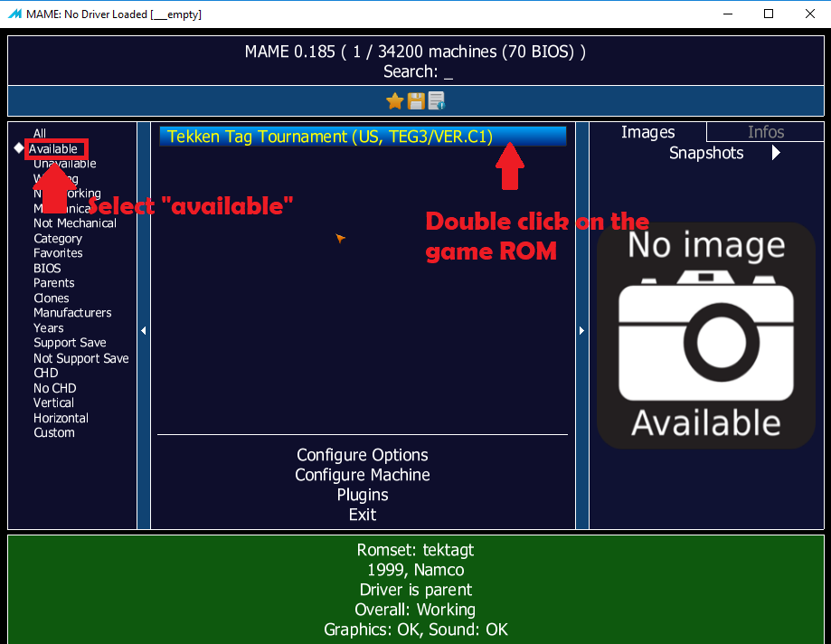Select the Available filter

pyautogui.click(x=55, y=147)
